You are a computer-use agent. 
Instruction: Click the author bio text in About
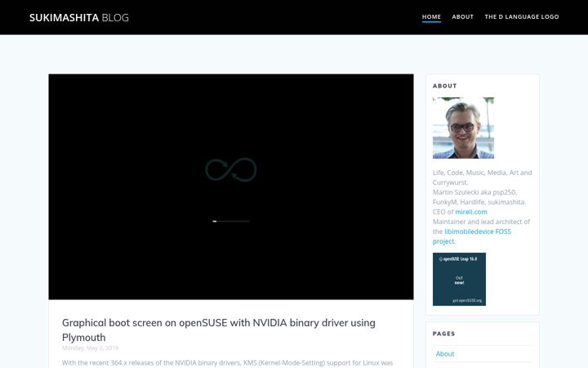coord(483,207)
